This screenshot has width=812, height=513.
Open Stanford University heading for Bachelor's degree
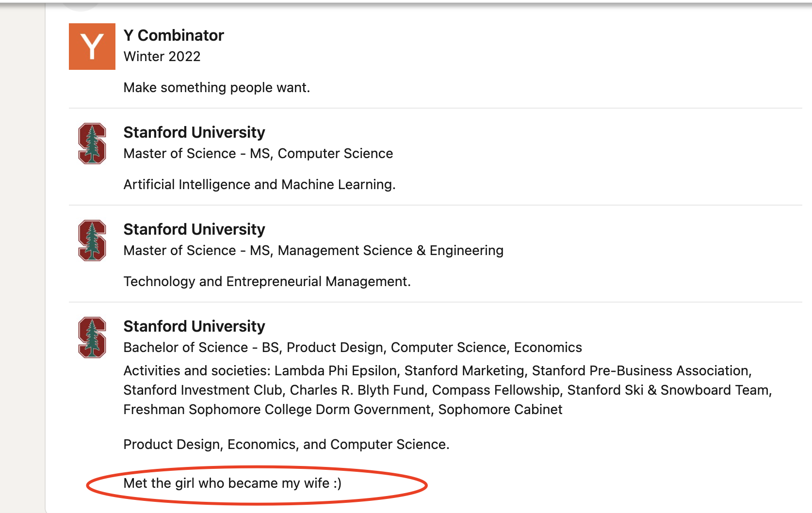pos(194,326)
